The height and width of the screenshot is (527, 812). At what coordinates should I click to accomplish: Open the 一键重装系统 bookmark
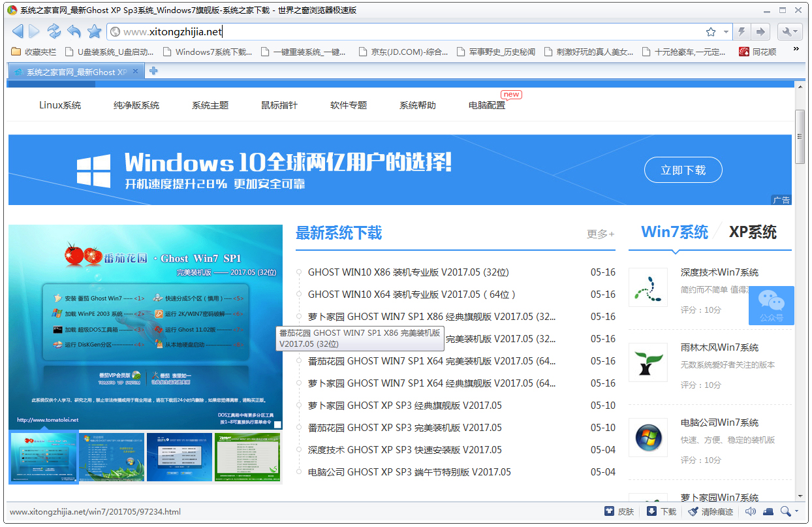tap(303, 52)
